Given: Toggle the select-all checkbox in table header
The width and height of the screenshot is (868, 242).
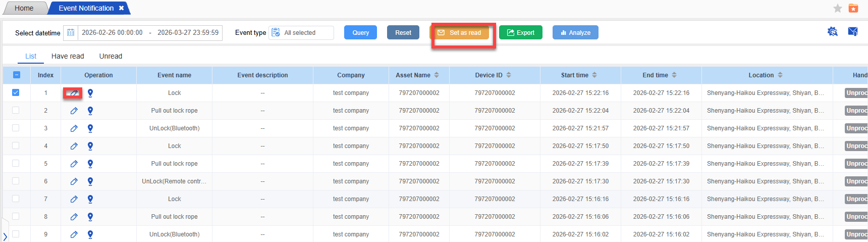Looking at the screenshot, I should tap(16, 75).
